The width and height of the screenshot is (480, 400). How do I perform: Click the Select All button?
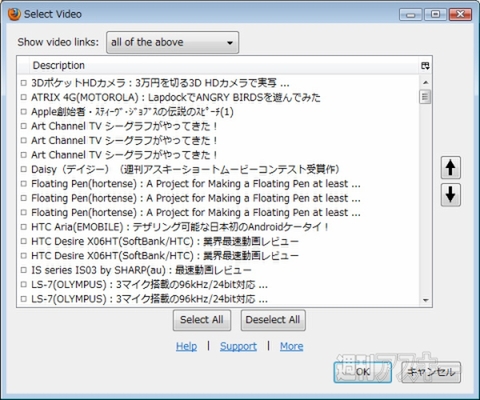202,320
